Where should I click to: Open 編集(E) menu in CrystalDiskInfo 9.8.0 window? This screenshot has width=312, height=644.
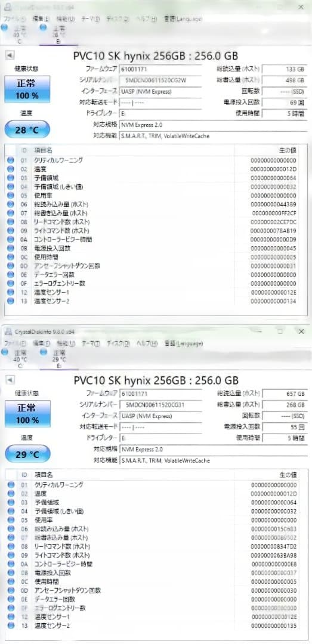(42, 343)
